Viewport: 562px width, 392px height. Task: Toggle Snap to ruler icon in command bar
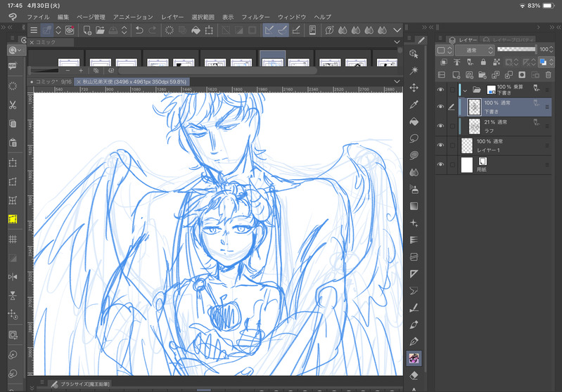click(269, 30)
